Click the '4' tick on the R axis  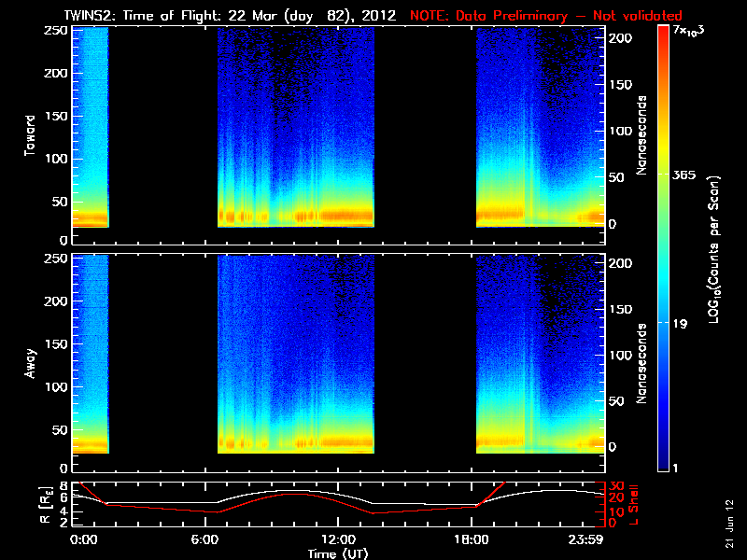tap(63, 511)
